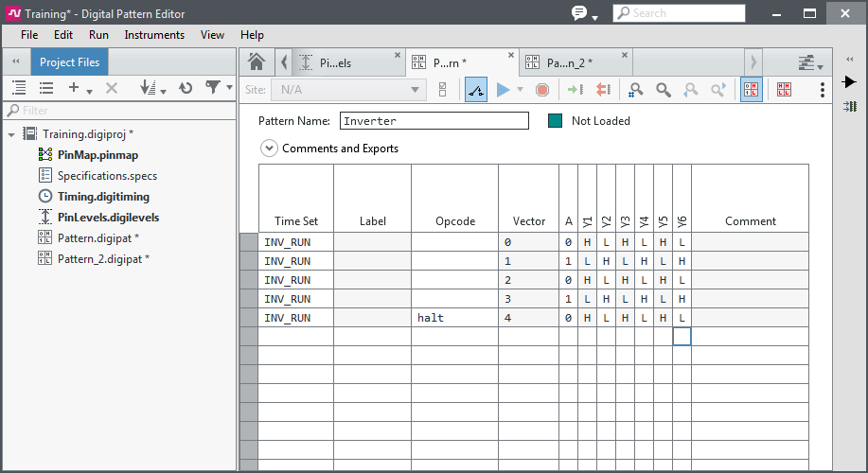Click the filter funnel icon
868x473 pixels.
[213, 87]
